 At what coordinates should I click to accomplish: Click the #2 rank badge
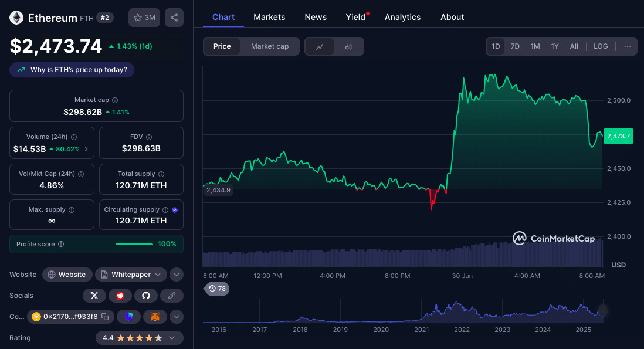click(x=105, y=18)
